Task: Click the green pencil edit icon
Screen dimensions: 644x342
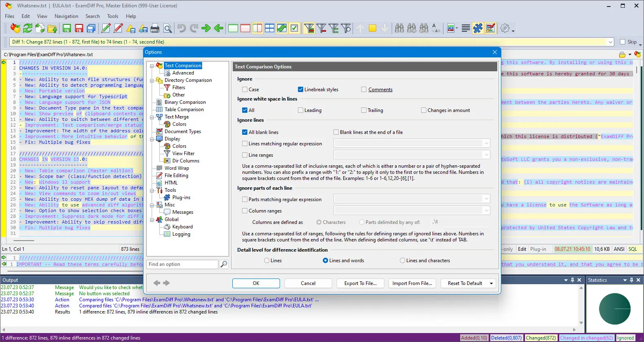Action: (106, 28)
